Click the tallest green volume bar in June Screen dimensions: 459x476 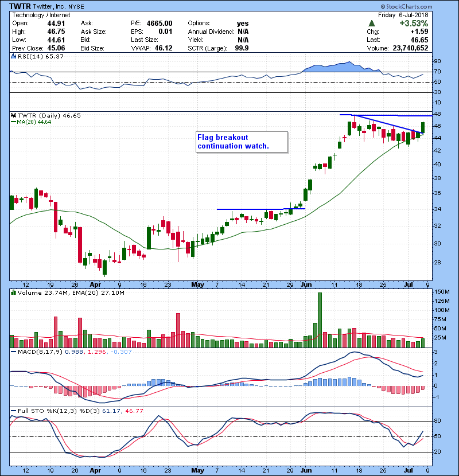pos(320,320)
